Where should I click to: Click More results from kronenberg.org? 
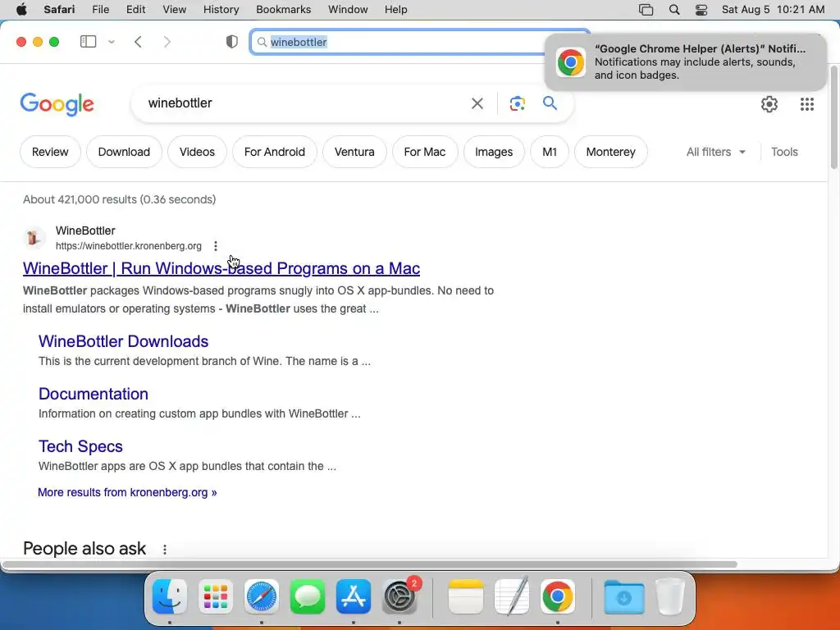tap(127, 492)
